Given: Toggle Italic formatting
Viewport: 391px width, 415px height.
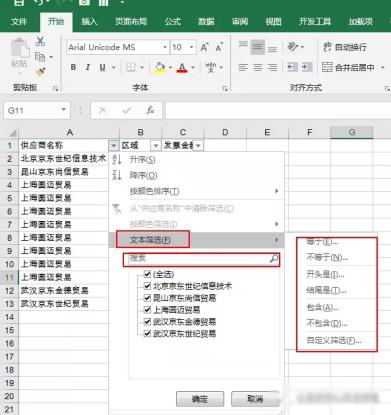Looking at the screenshot, I should tap(88, 67).
